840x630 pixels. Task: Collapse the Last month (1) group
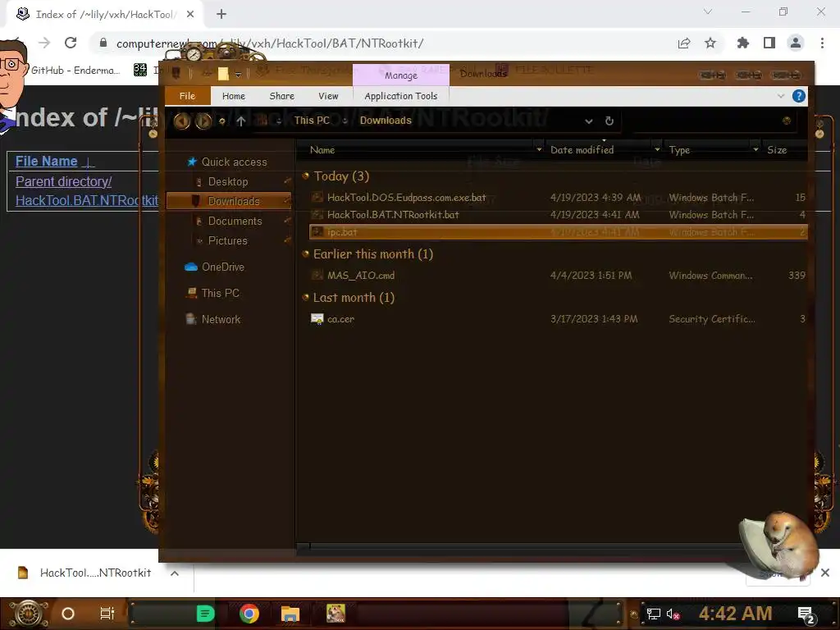(306, 297)
